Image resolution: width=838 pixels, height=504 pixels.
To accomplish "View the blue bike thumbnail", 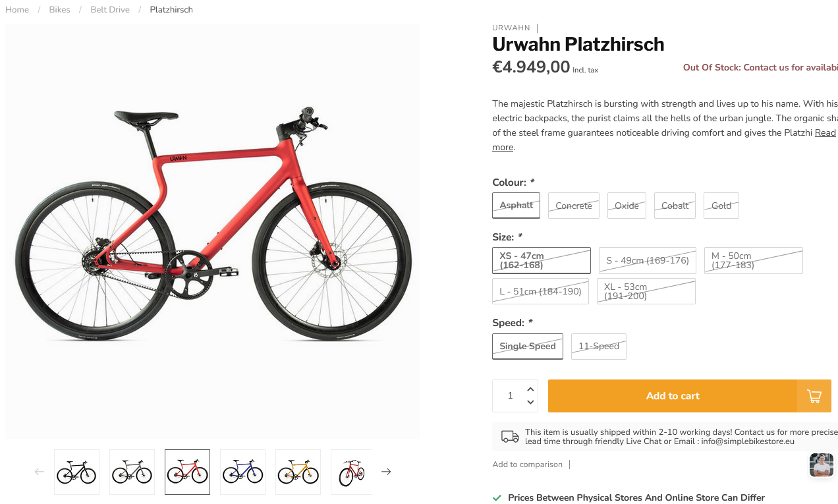I will (x=242, y=472).
